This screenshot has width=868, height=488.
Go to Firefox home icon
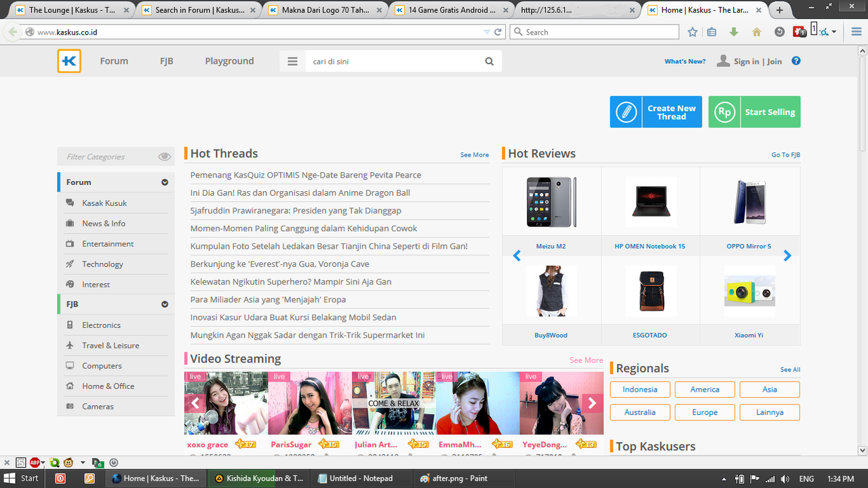[757, 32]
